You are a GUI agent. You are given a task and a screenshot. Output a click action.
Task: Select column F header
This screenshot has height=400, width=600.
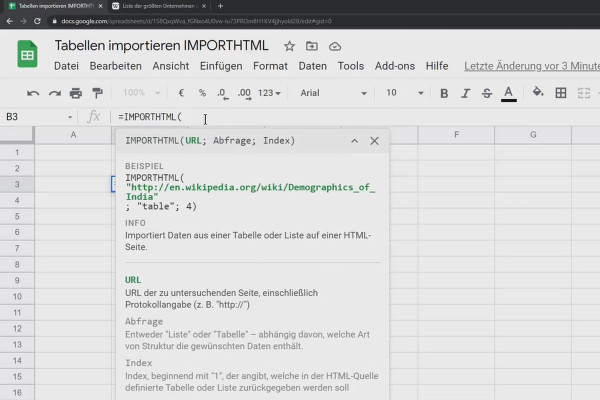pyautogui.click(x=456, y=135)
